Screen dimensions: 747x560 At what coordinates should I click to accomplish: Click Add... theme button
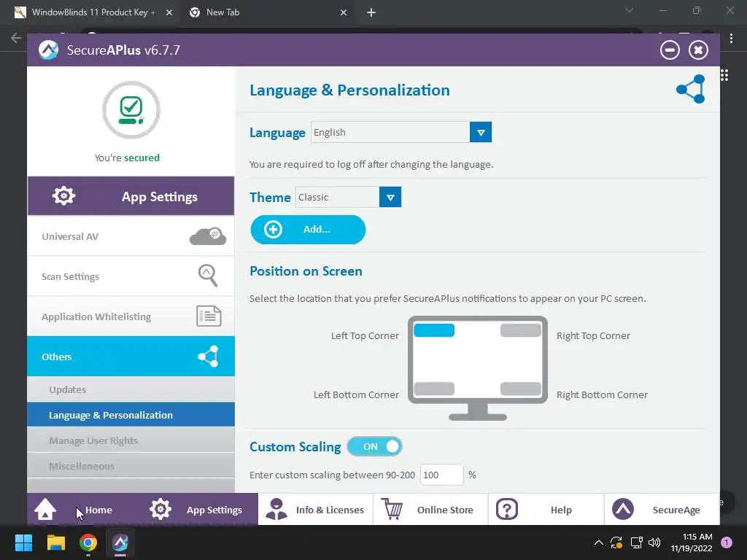tap(309, 230)
